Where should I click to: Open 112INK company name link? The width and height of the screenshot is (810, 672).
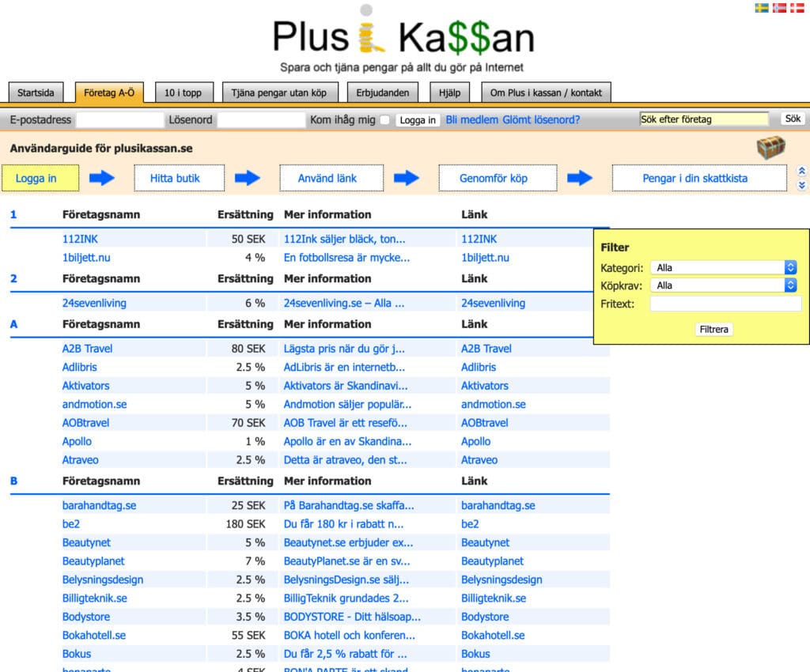coord(80,239)
